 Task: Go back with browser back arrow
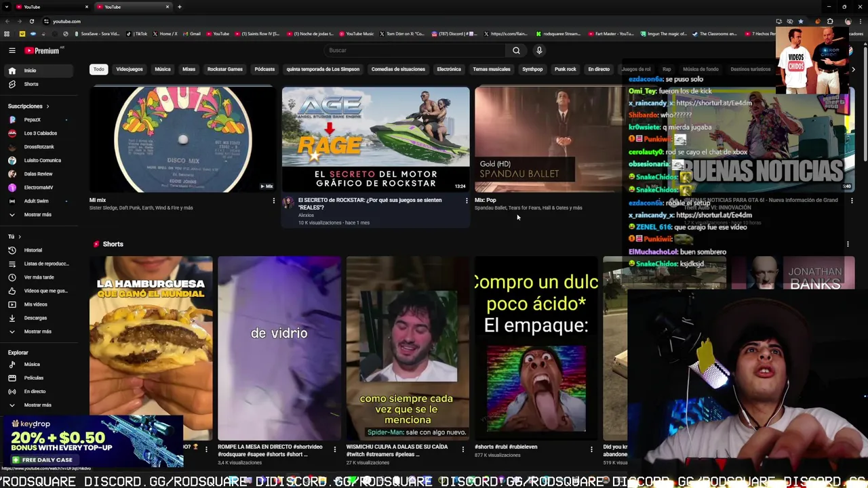7,21
